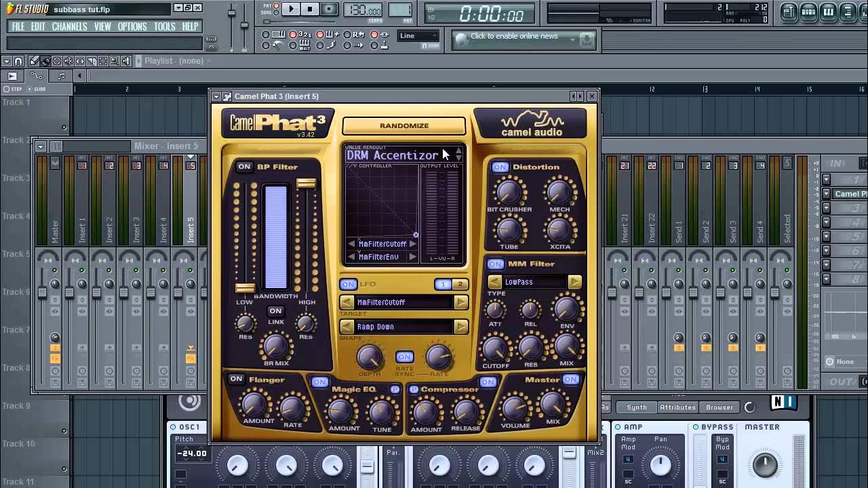Select the PAT mode radio button
Viewport: 868px width, 488px height.
tap(276, 5)
